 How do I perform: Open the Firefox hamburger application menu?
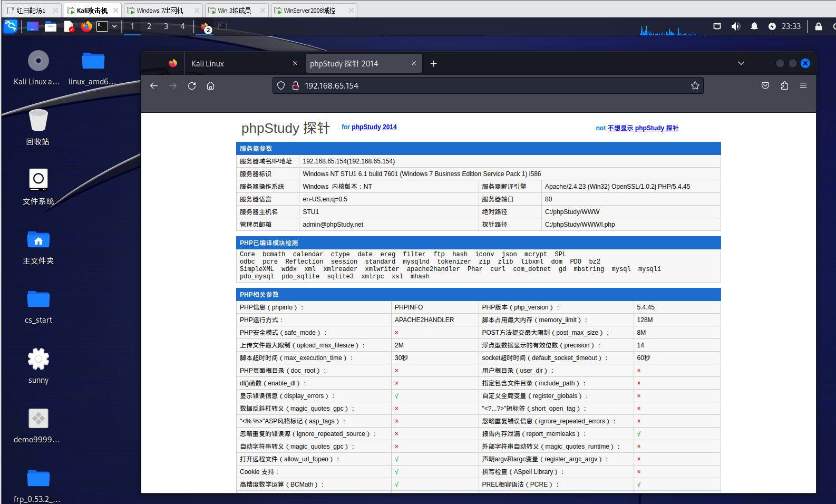(803, 85)
